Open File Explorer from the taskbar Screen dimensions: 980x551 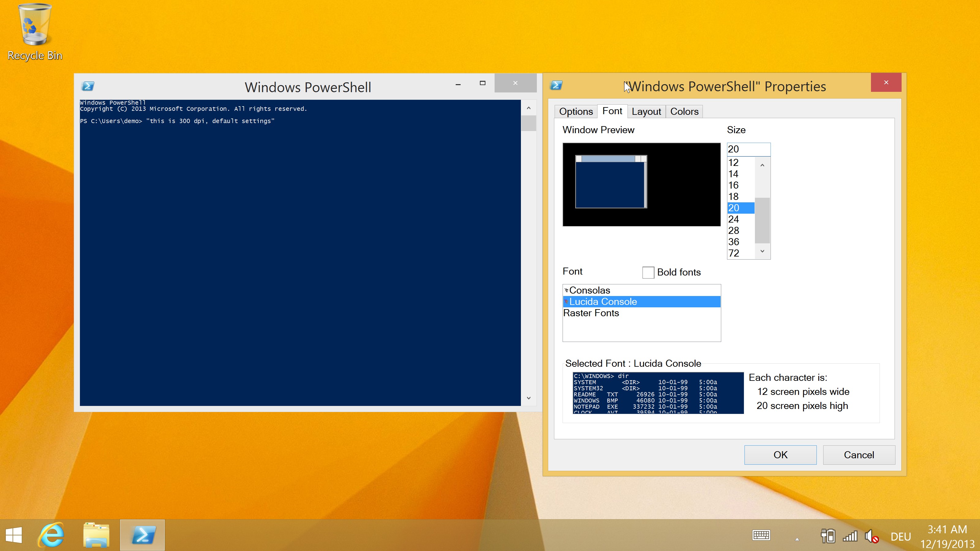click(x=96, y=535)
